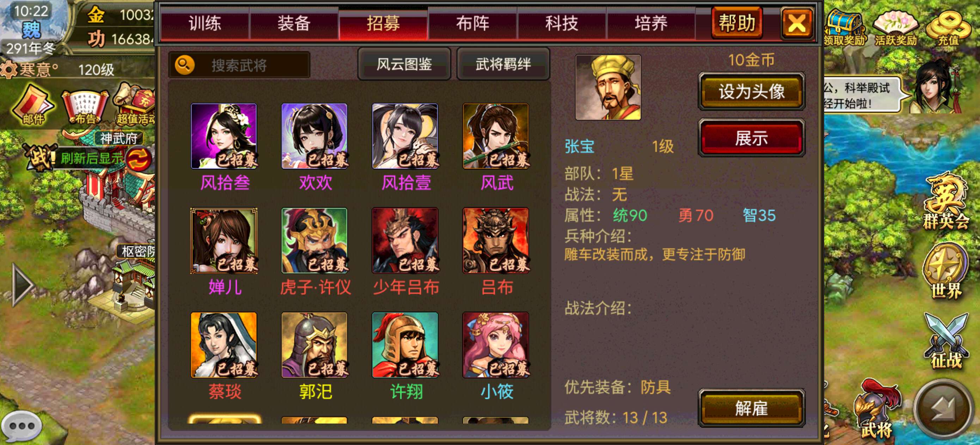
Task: Open the 布告 notice scroll icon
Action: coord(85,107)
